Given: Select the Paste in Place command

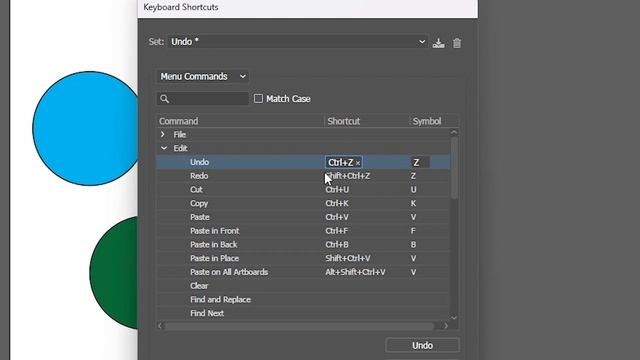Looking at the screenshot, I should point(303,258).
